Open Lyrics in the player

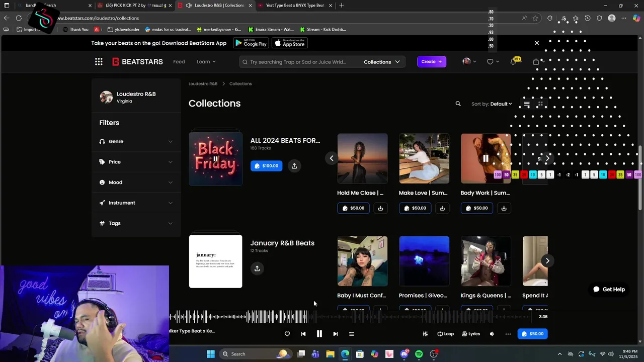471,334
